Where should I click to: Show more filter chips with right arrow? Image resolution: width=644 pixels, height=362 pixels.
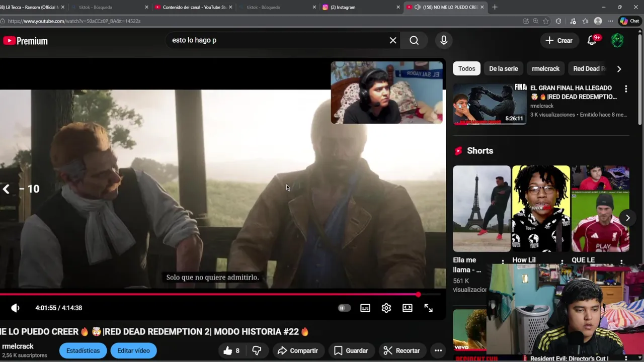(x=619, y=69)
